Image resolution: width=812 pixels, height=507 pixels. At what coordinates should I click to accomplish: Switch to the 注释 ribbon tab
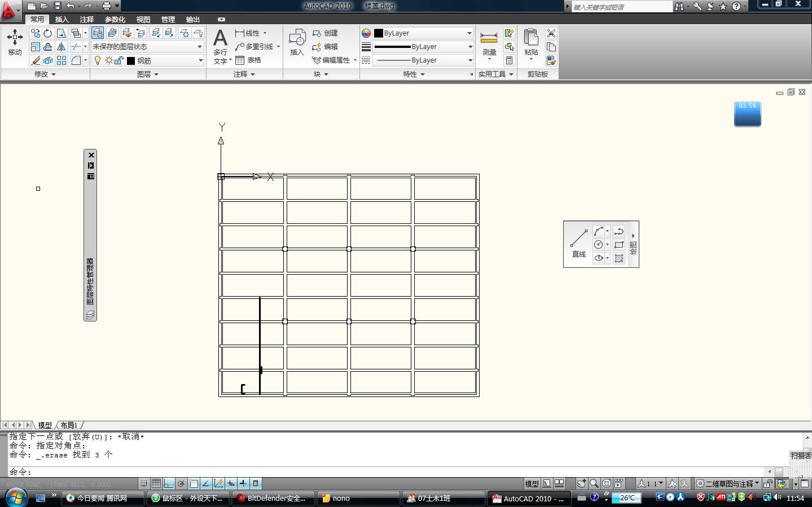(87, 19)
